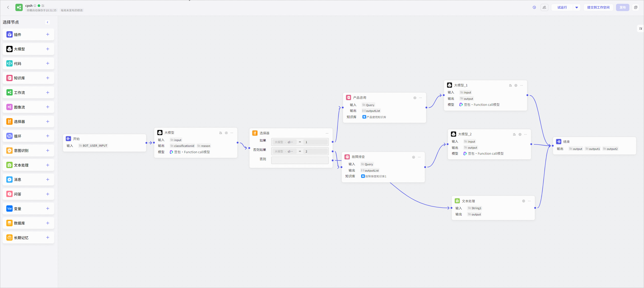Add a 图像流 node with plus
This screenshot has width=644, height=288.
[48, 107]
